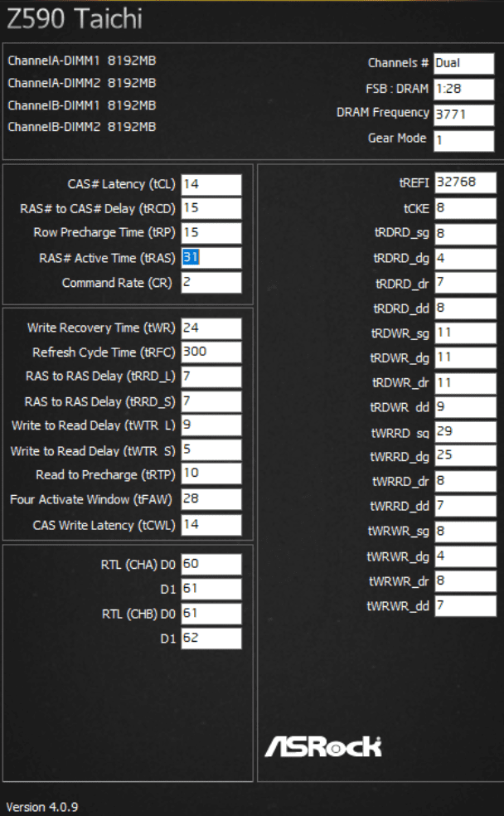
Task: Click the tWRWR_dr value field
Action: [466, 581]
